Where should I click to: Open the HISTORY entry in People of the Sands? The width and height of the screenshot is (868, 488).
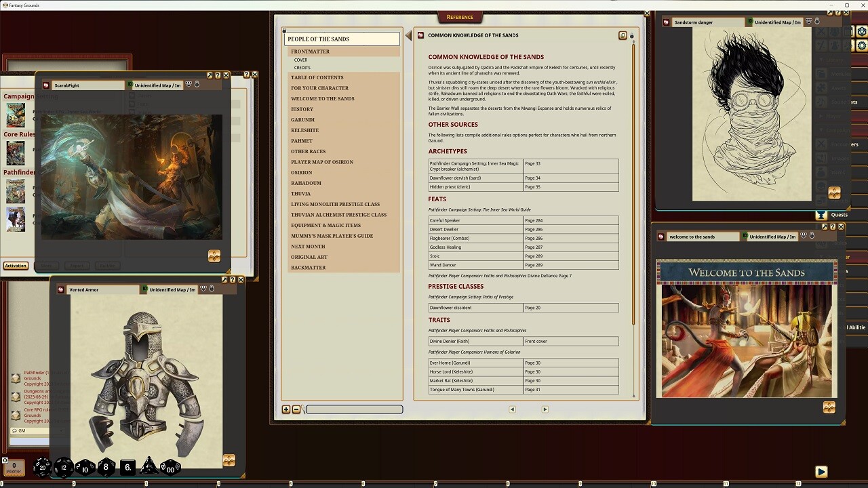(303, 108)
